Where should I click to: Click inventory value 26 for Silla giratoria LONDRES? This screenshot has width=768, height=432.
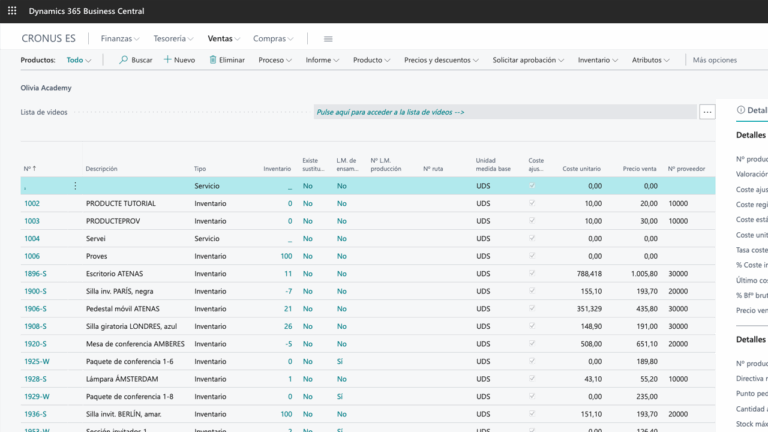tap(288, 326)
